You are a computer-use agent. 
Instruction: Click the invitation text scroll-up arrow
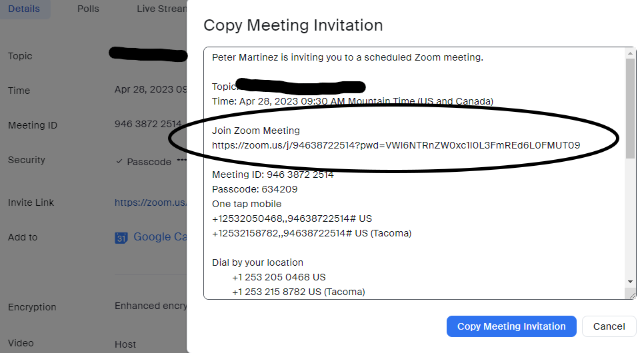pos(630,53)
